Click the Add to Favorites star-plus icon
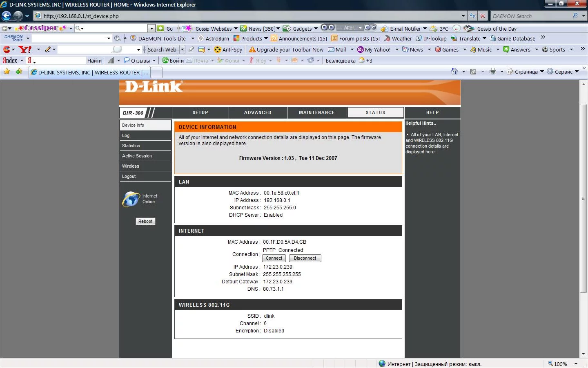This screenshot has width=588, height=368. tap(19, 72)
